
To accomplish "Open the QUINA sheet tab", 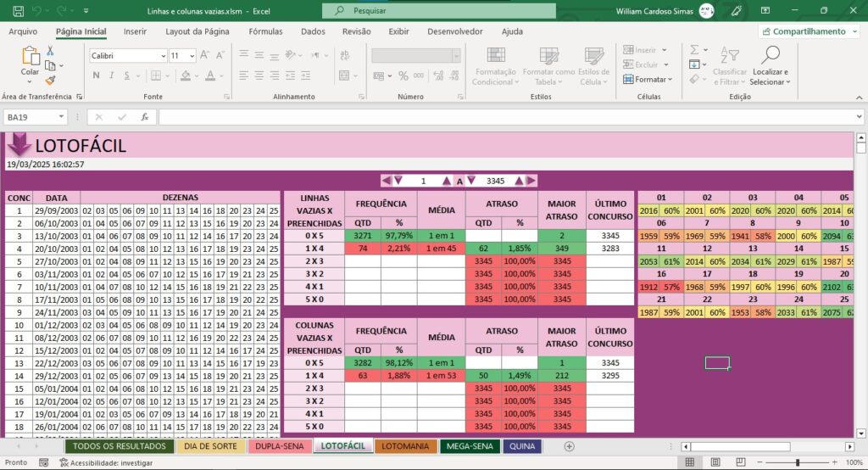I will (x=522, y=446).
